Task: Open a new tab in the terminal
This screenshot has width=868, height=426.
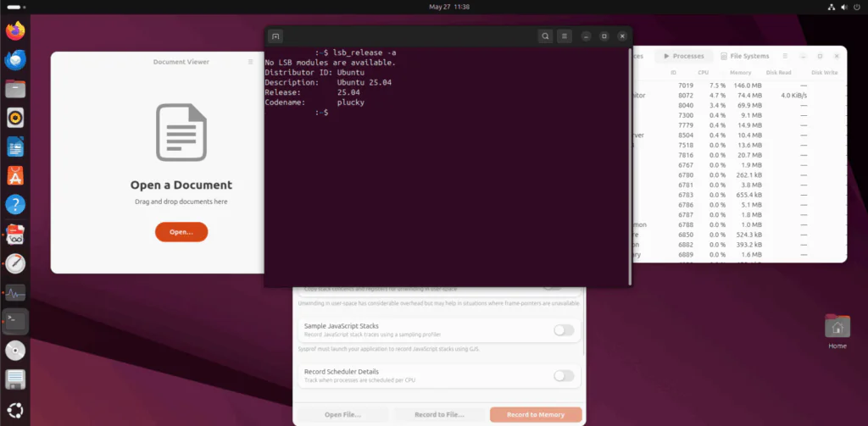Action: pyautogui.click(x=275, y=36)
